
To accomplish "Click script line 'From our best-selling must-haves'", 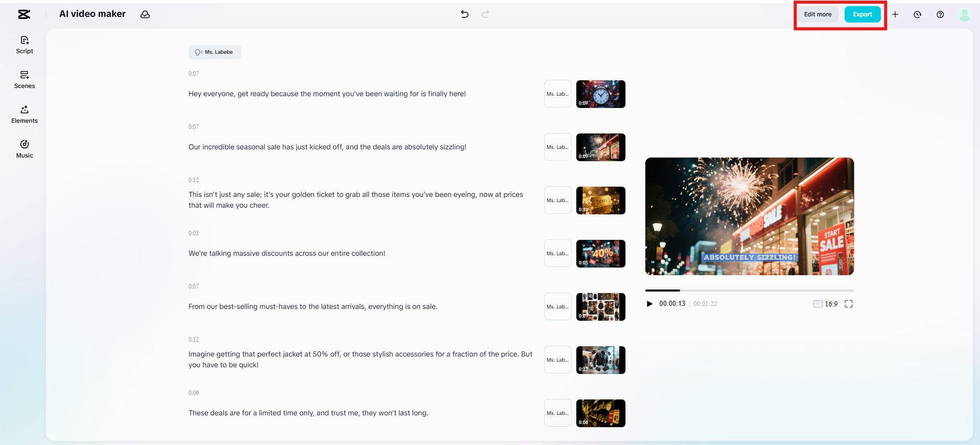I will tap(313, 307).
